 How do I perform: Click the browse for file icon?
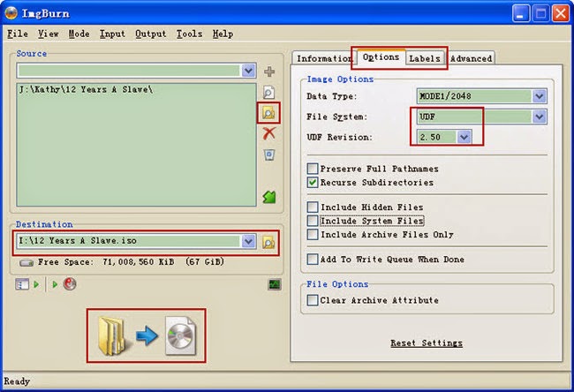coord(268,92)
